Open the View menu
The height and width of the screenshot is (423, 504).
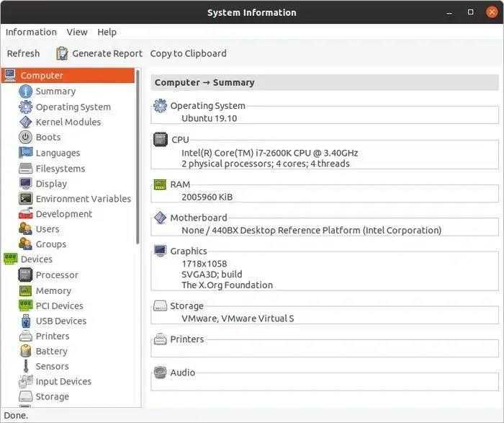pyautogui.click(x=77, y=32)
